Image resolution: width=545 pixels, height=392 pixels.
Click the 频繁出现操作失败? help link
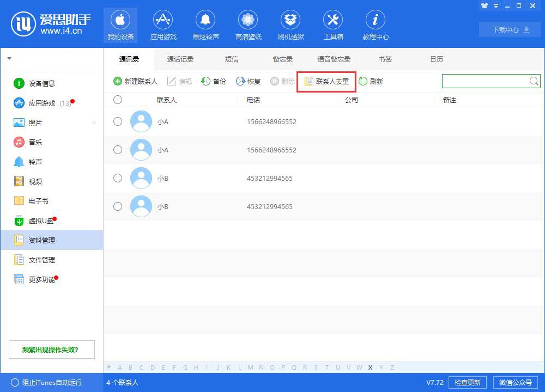pos(52,350)
